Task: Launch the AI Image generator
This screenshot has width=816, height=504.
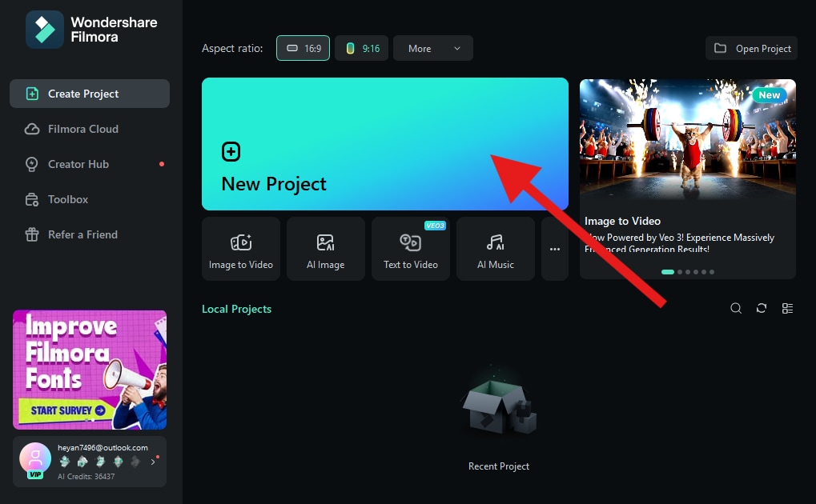Action: tap(326, 249)
